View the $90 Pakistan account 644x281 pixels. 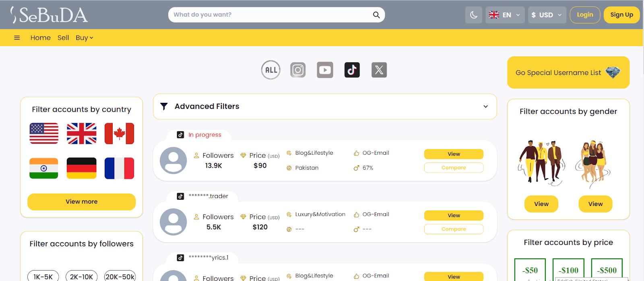454,154
